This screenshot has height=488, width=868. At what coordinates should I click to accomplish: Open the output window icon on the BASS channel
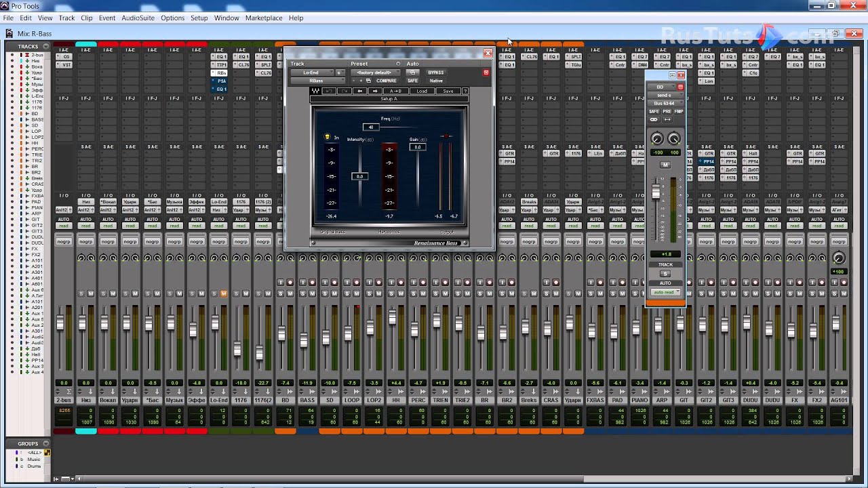pos(312,391)
